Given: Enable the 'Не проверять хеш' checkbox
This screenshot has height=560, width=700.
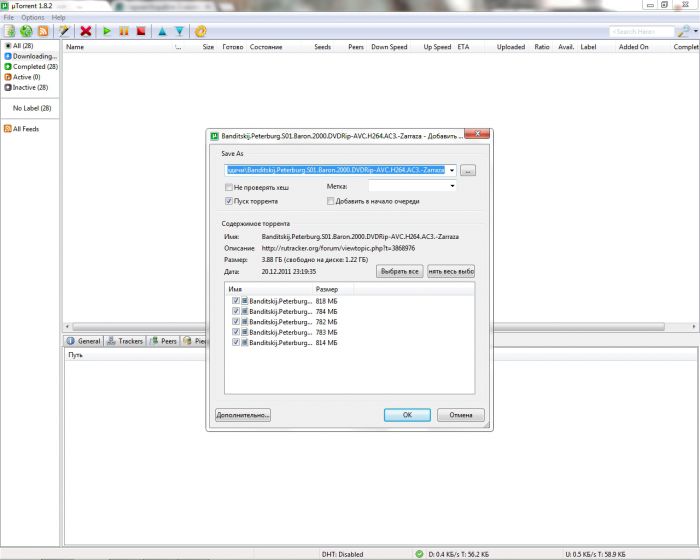Looking at the screenshot, I should (x=230, y=187).
